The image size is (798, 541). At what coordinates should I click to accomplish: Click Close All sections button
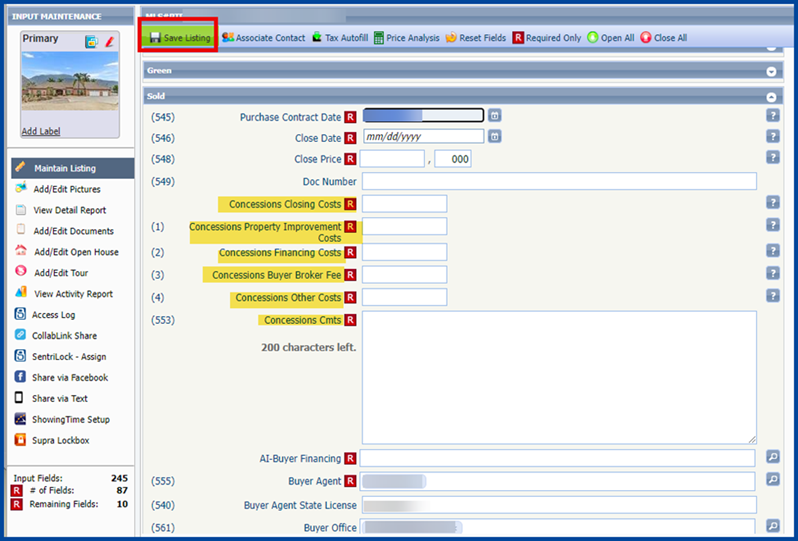point(663,38)
